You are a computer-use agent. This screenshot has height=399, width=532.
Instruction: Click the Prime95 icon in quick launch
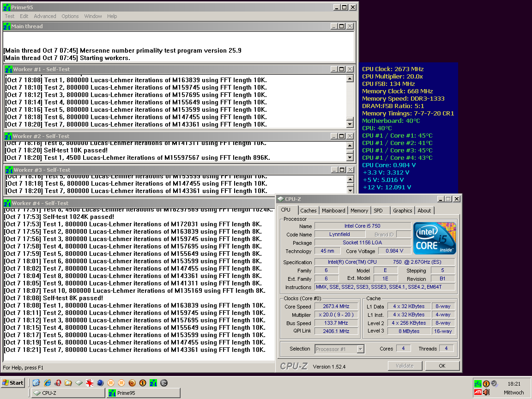tap(153, 383)
